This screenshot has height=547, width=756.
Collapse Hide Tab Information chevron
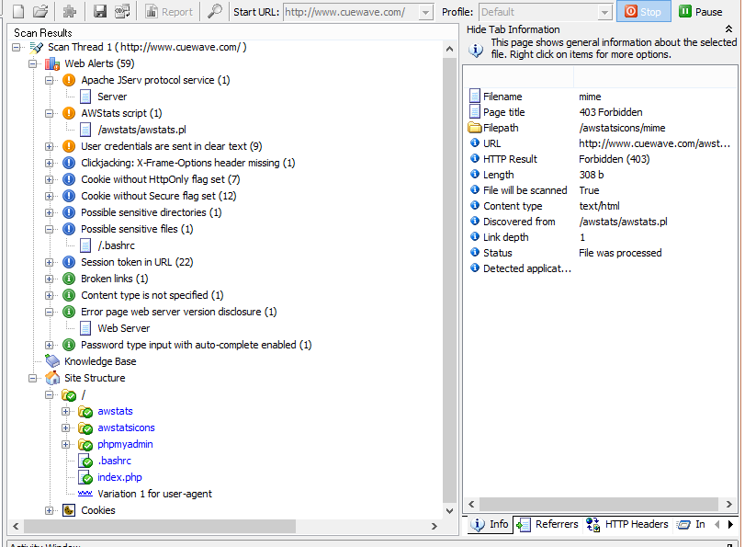728,29
